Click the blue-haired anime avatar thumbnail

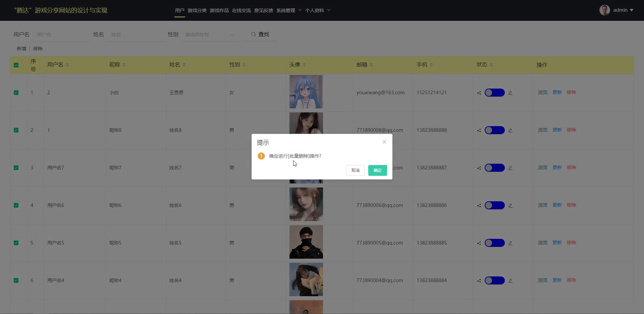306,92
